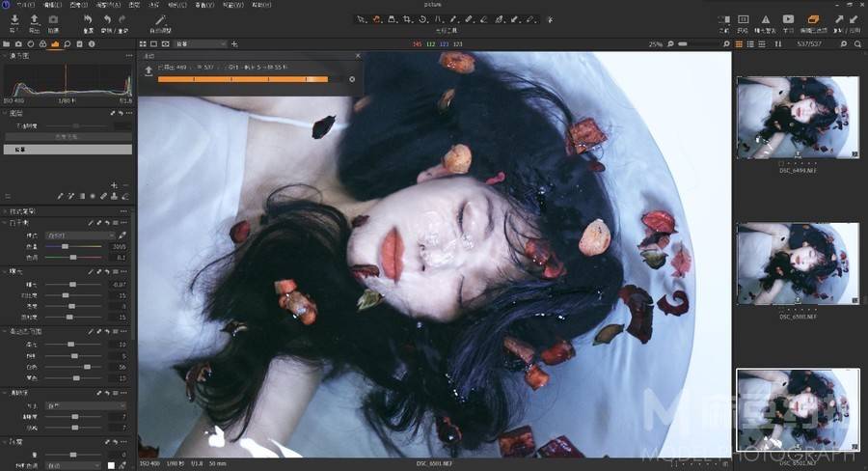The height and width of the screenshot is (471, 868).
Task: Click the Reset adjustments arrow icon
Action: 88,20
